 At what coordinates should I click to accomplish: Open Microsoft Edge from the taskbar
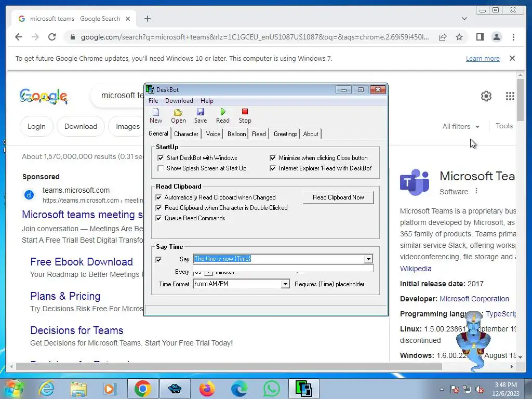point(239,389)
